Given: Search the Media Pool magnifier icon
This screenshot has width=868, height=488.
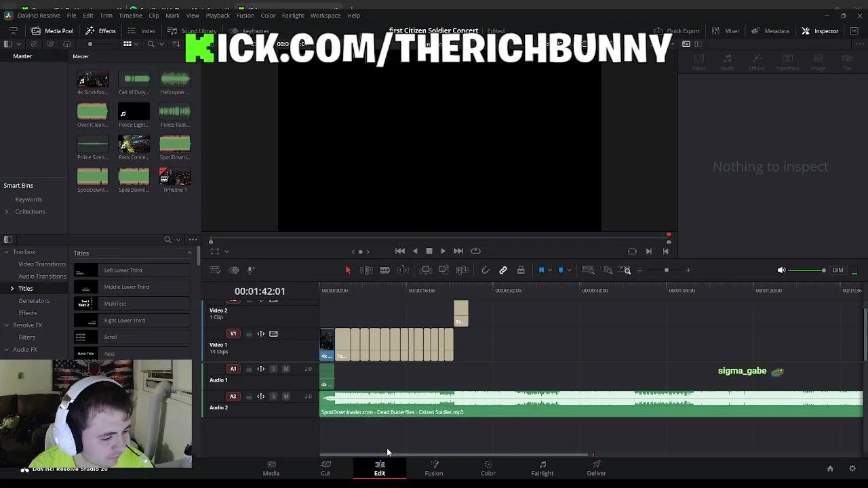Looking at the screenshot, I should point(151,44).
